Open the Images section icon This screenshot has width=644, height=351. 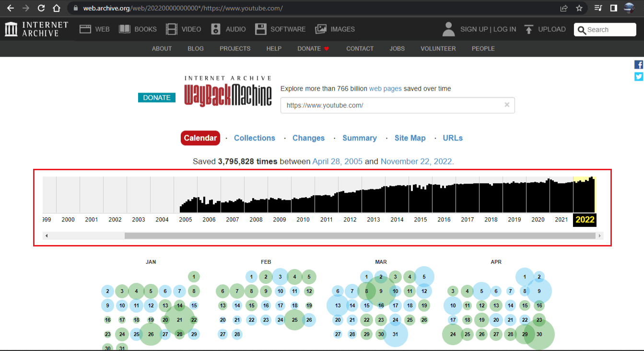pos(321,29)
